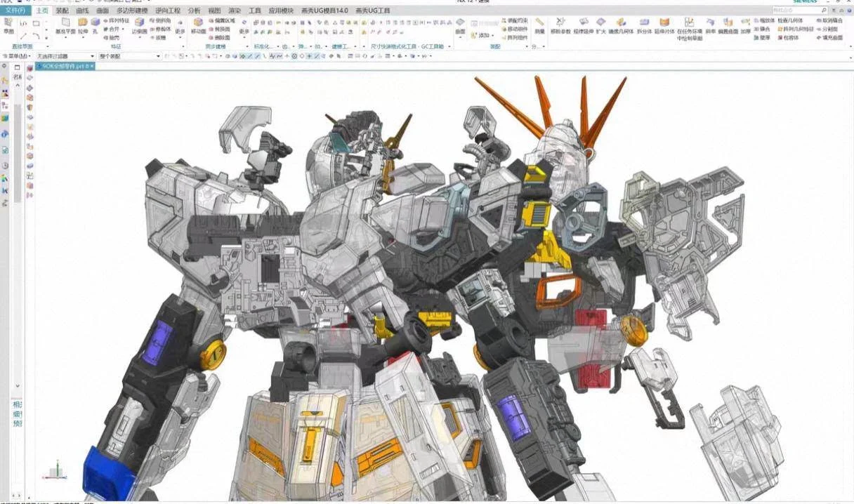
Task: Select the 孔 (Hole) tool icon
Action: 95,25
